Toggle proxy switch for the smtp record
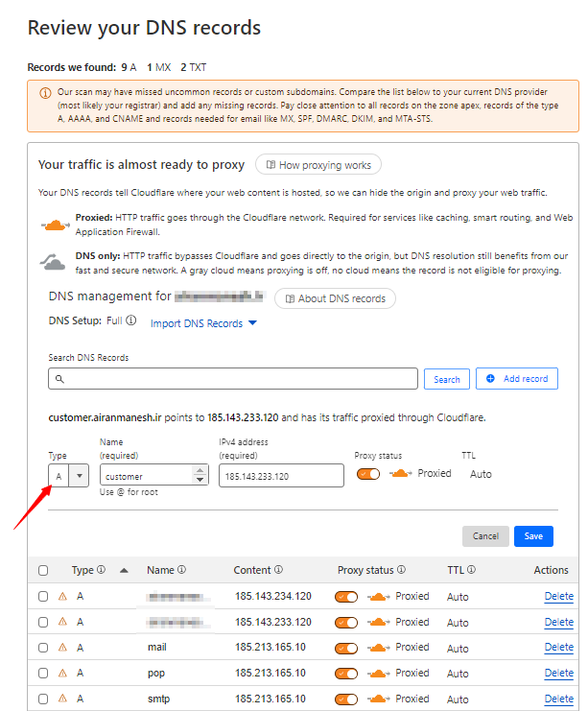This screenshot has height=711, width=588. click(x=346, y=699)
